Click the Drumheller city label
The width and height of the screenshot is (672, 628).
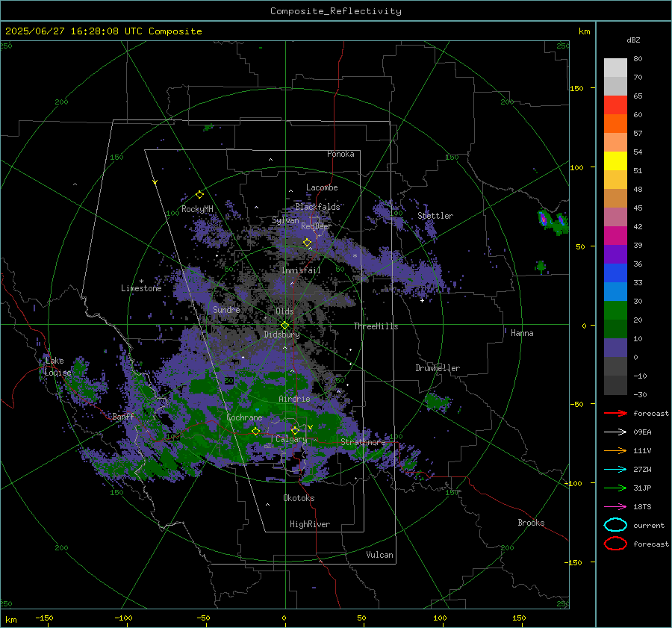pyautogui.click(x=438, y=368)
